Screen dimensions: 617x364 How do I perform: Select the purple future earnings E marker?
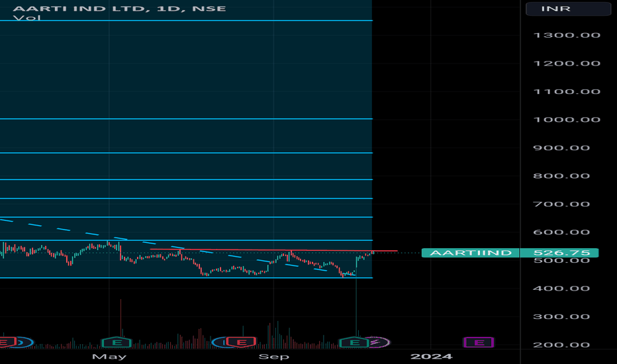point(479,342)
